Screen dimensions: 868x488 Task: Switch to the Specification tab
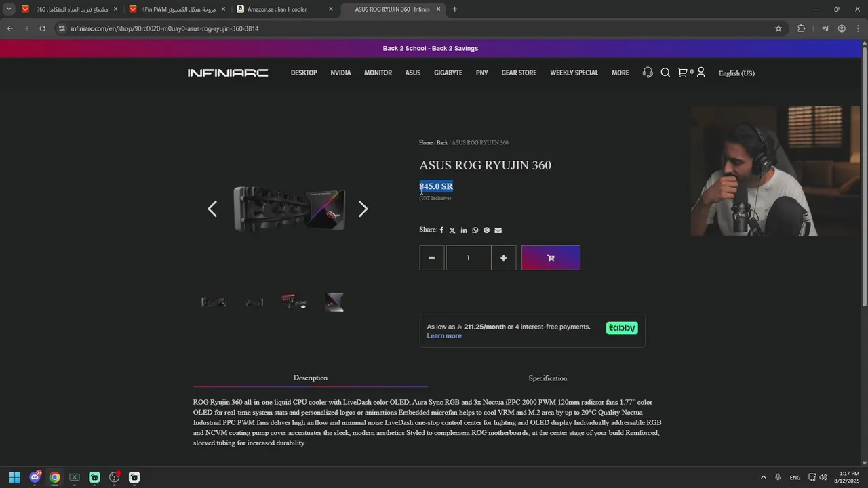548,378
